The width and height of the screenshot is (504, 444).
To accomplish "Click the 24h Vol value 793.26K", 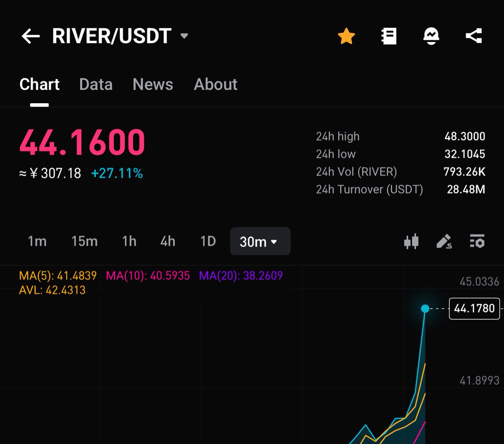I will click(x=465, y=172).
